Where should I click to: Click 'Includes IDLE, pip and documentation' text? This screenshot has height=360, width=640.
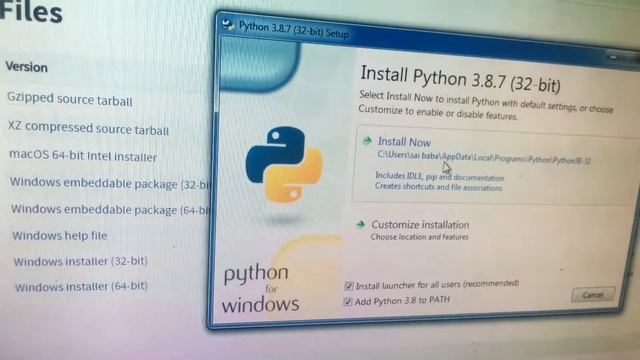(x=440, y=177)
